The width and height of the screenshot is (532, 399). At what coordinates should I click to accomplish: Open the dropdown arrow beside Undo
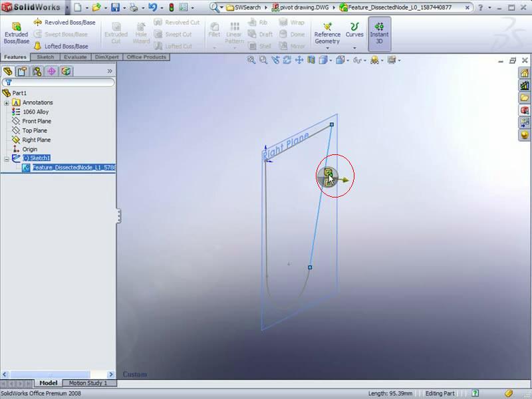pos(162,7)
